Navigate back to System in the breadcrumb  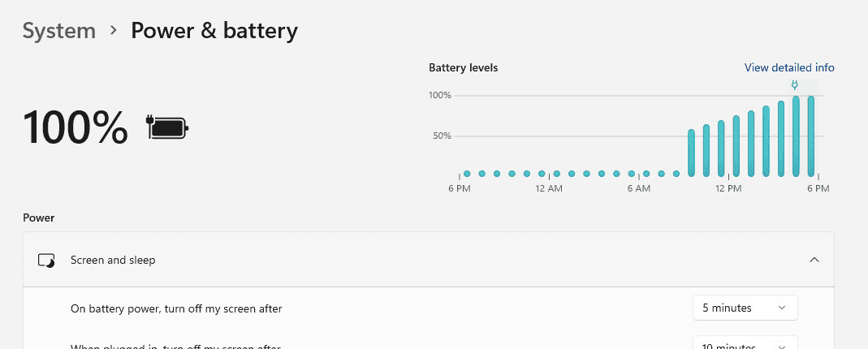point(59,31)
